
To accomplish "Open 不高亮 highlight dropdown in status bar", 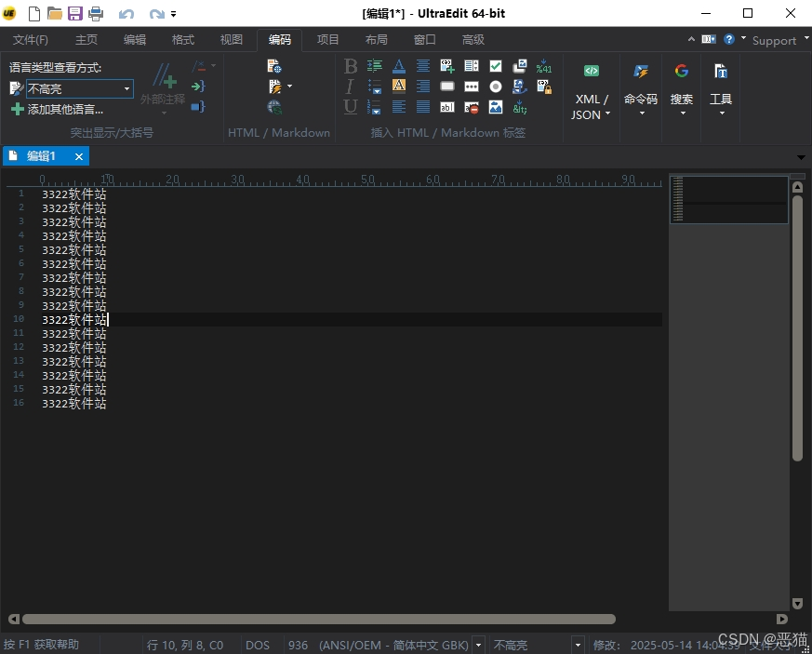I will pyautogui.click(x=578, y=646).
